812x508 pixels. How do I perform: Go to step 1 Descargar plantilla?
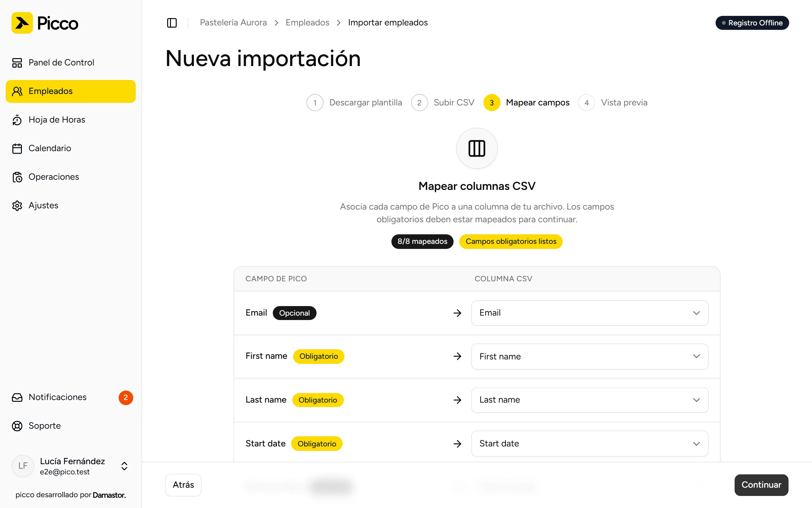pyautogui.click(x=354, y=103)
